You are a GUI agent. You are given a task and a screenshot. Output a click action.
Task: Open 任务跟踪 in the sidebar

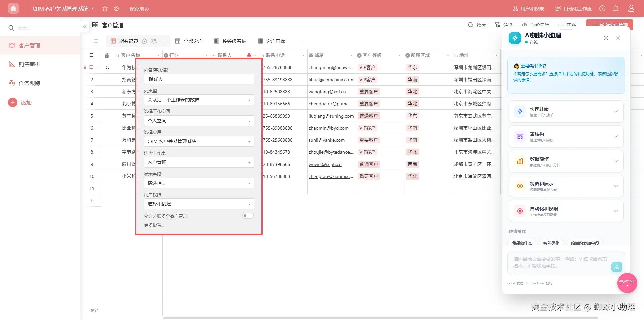point(40,83)
